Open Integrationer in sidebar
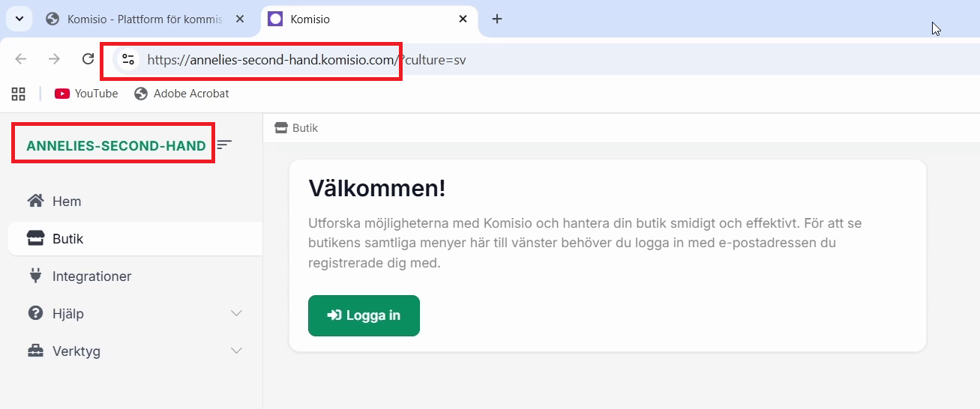Screen dimensions: 980x409 click(135, 276)
